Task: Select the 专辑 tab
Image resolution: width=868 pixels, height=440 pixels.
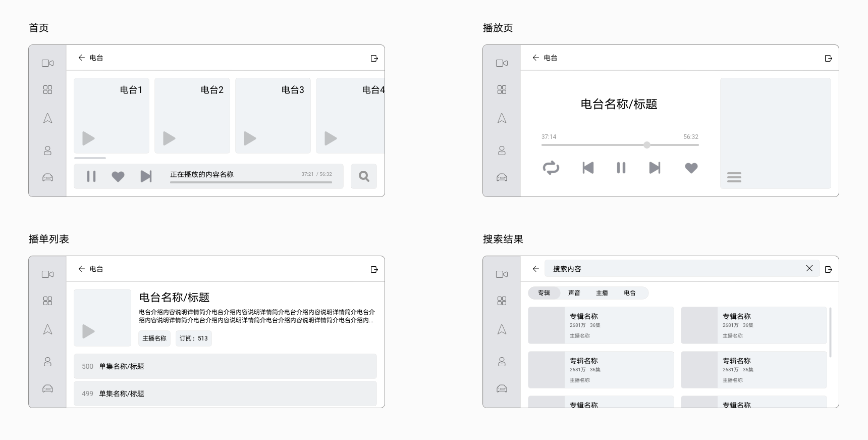Action: coord(544,293)
